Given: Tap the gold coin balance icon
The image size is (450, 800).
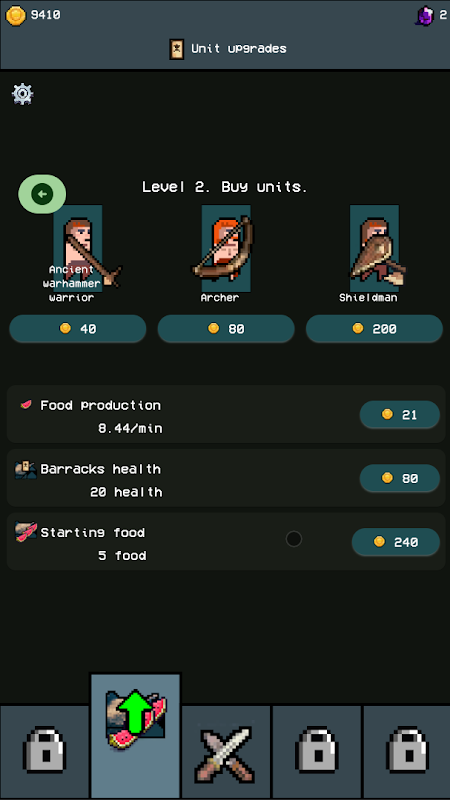Looking at the screenshot, I should coord(16,15).
